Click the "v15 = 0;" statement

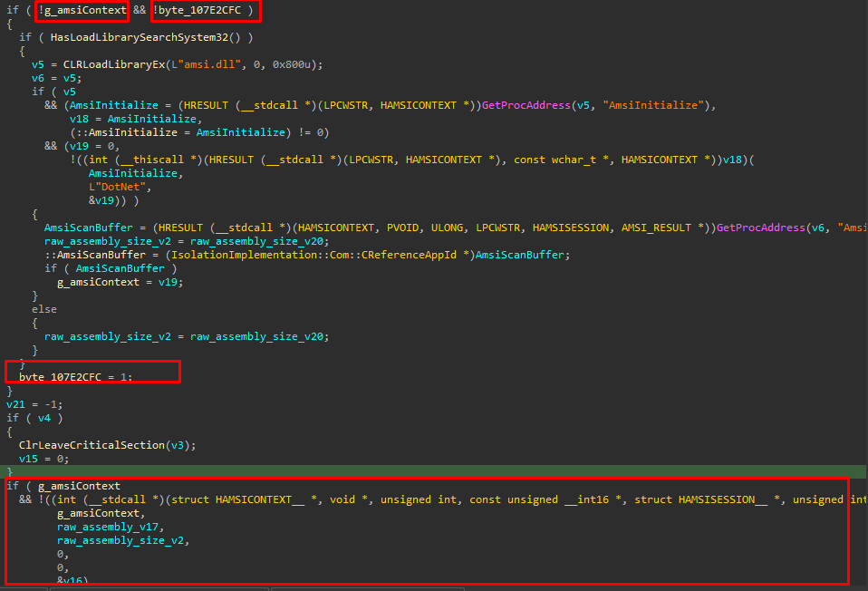tap(43, 459)
